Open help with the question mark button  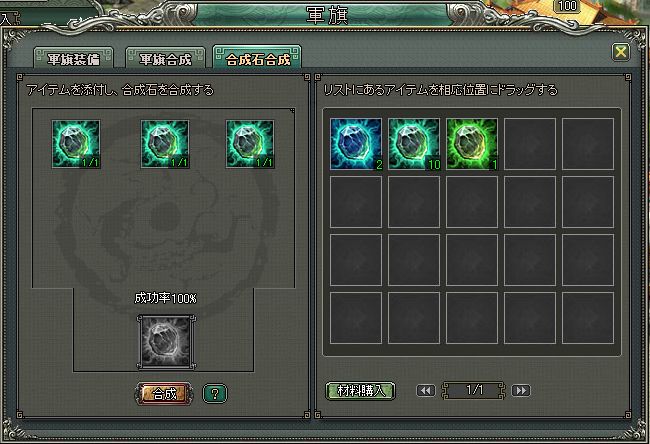[x=215, y=393]
